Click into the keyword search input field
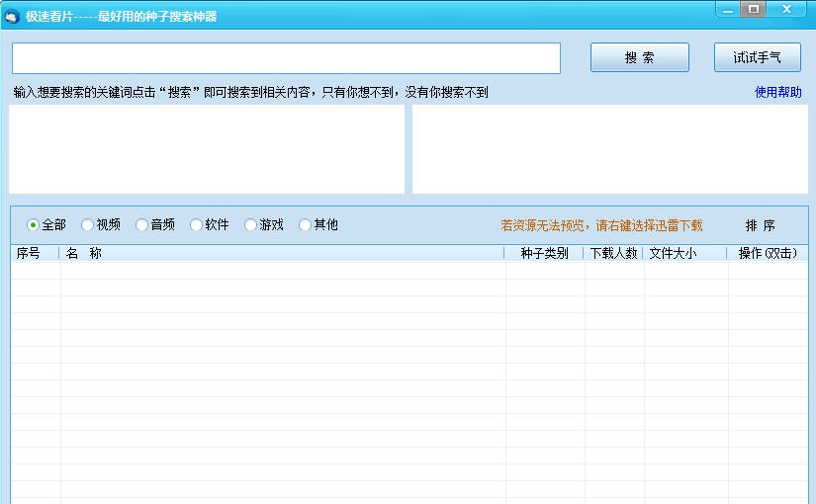This screenshot has height=504, width=816. tap(286, 58)
